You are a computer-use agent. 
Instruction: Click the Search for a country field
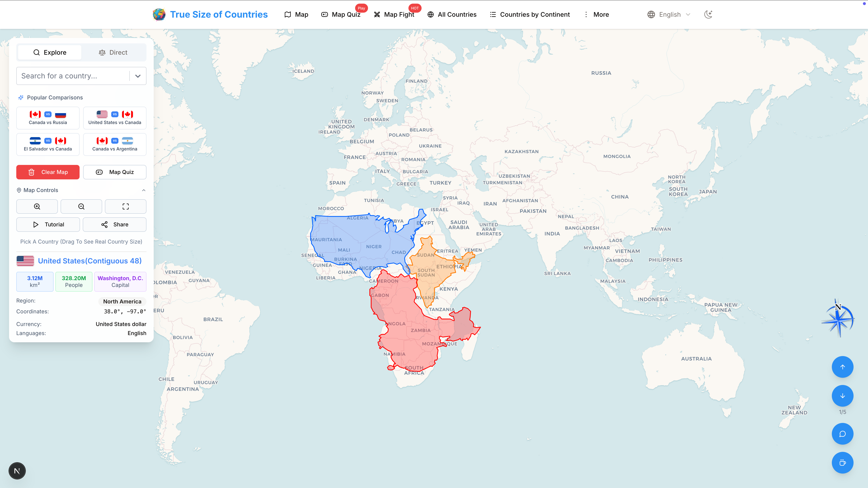click(73, 76)
